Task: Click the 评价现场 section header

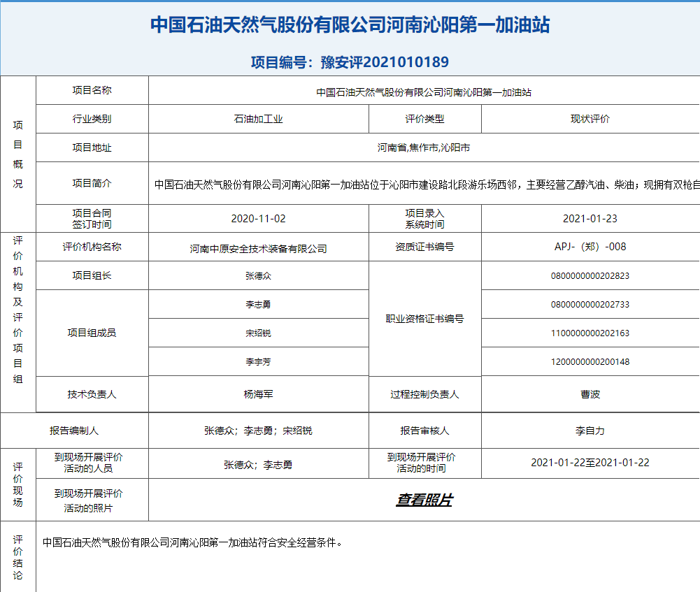Action: click(18, 485)
